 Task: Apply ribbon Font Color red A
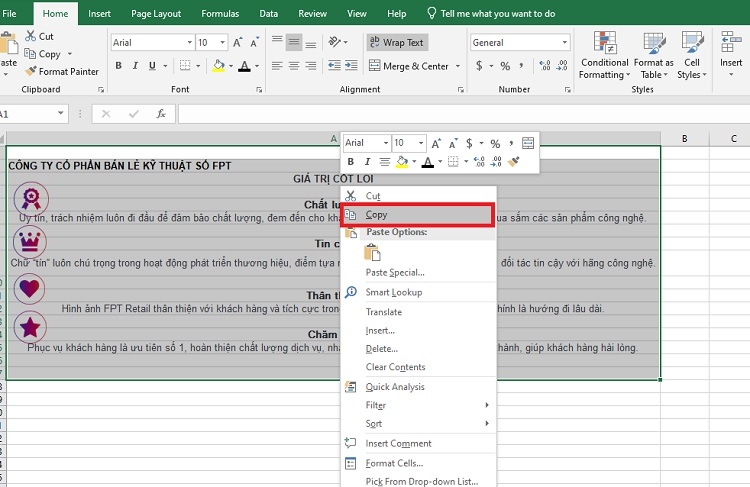244,66
